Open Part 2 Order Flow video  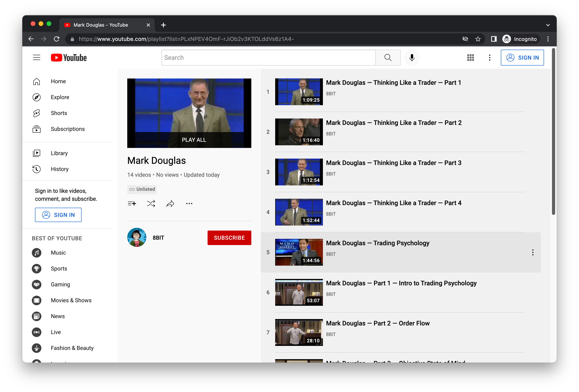coord(378,323)
